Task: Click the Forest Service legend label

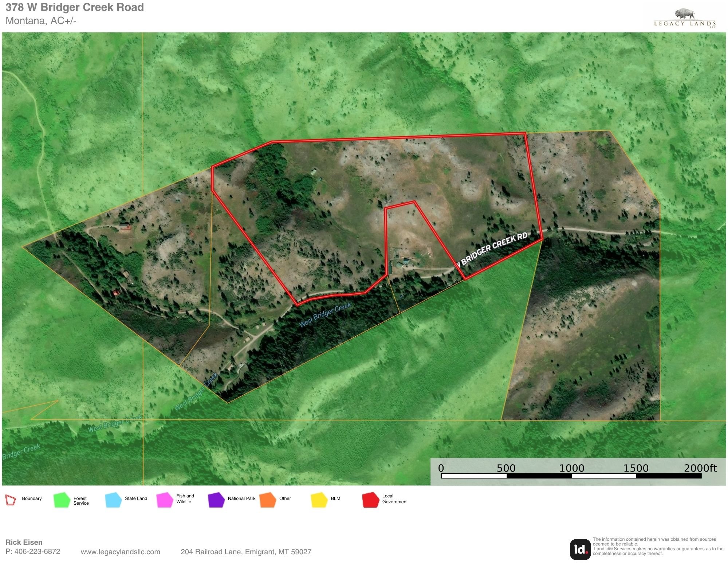Action: [81, 501]
